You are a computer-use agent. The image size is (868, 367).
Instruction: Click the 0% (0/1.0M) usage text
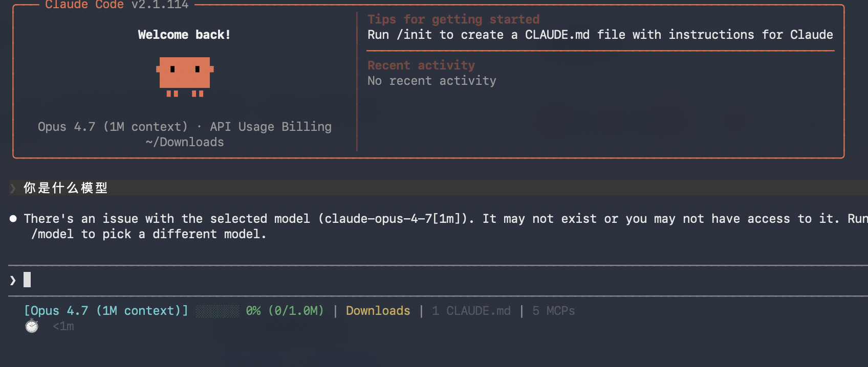(285, 311)
